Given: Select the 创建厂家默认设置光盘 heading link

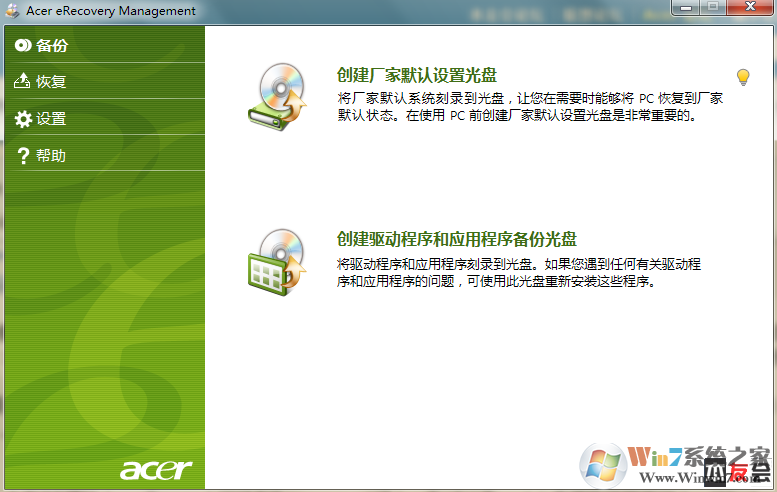Looking at the screenshot, I should (x=417, y=75).
